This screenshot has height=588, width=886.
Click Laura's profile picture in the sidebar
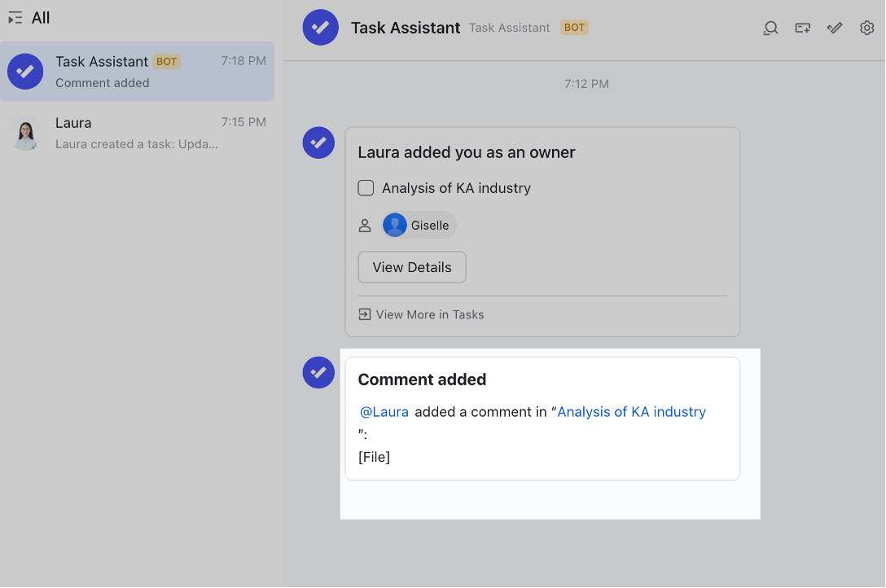(x=25, y=132)
